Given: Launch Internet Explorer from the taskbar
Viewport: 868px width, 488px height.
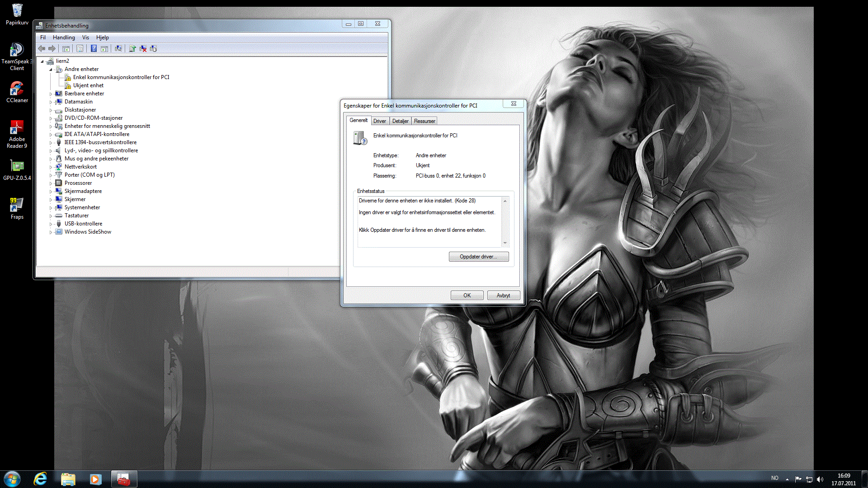Looking at the screenshot, I should click(x=41, y=479).
